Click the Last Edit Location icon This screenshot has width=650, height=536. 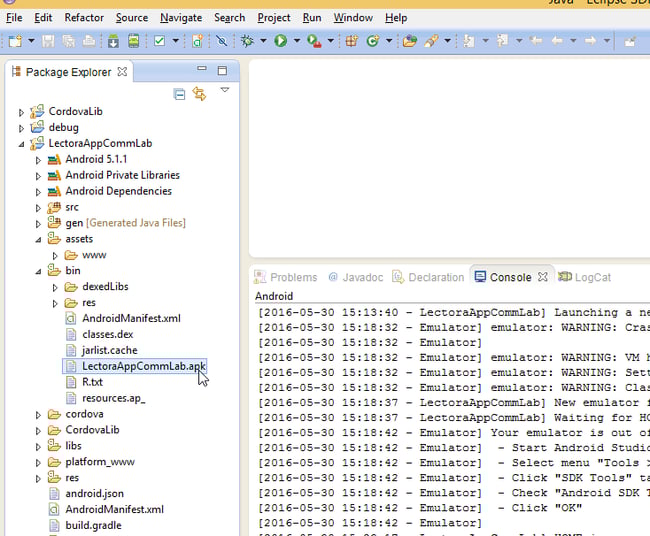click(536, 41)
